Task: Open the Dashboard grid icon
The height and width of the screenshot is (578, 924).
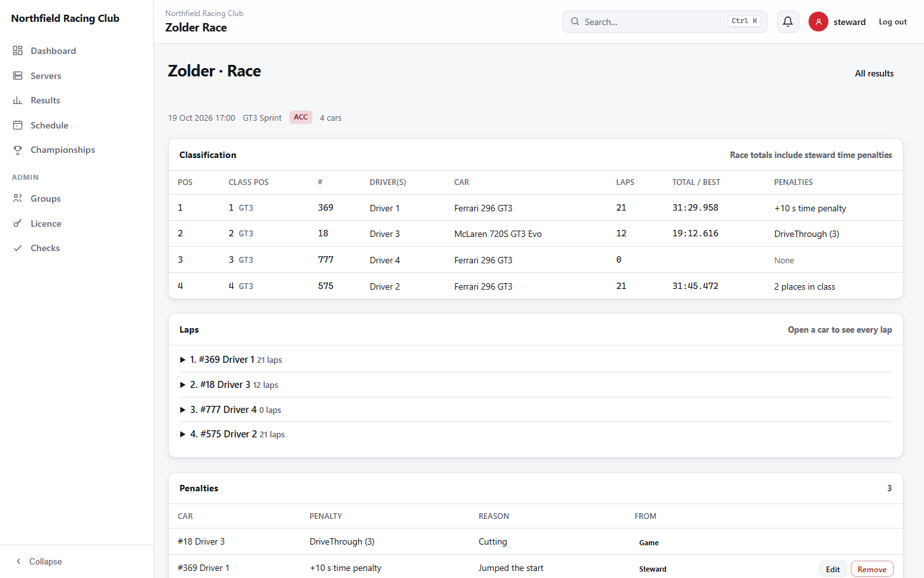Action: (18, 51)
